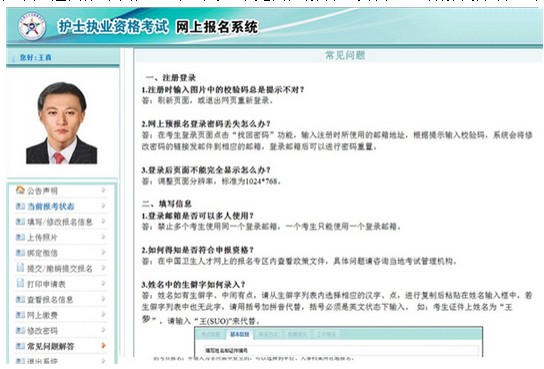
Task: Click 网上报名系统 header text
Action: click(x=217, y=27)
